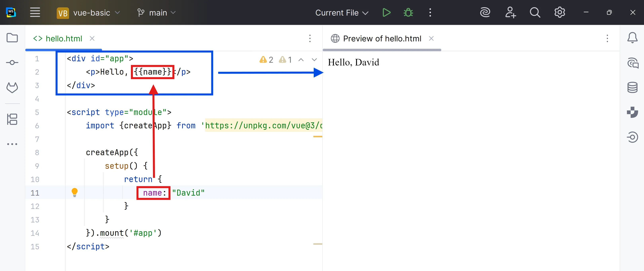
Task: Open Search Everywhere magnifier
Action: point(535,13)
